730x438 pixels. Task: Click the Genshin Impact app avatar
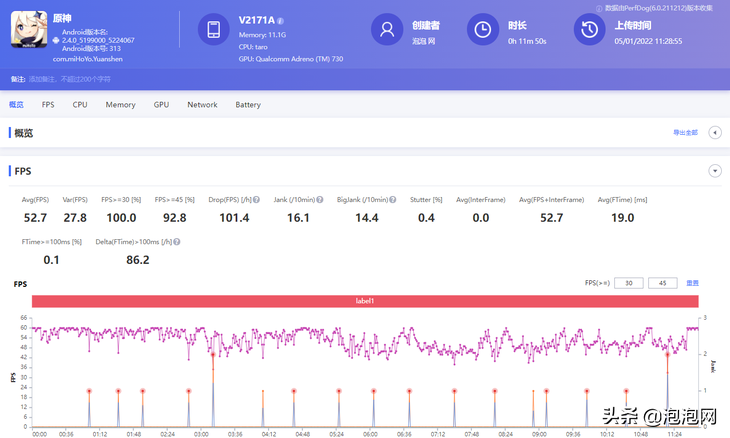click(x=29, y=30)
